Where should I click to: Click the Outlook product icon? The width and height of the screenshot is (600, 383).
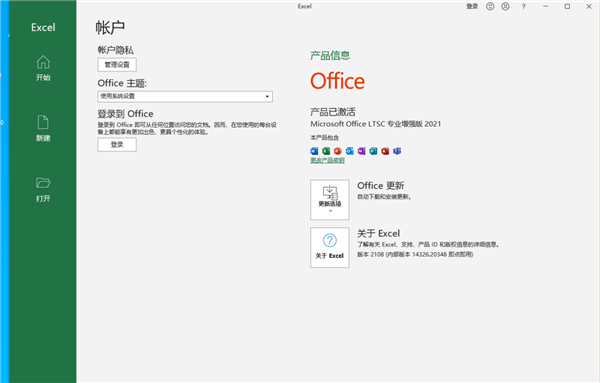pos(350,151)
